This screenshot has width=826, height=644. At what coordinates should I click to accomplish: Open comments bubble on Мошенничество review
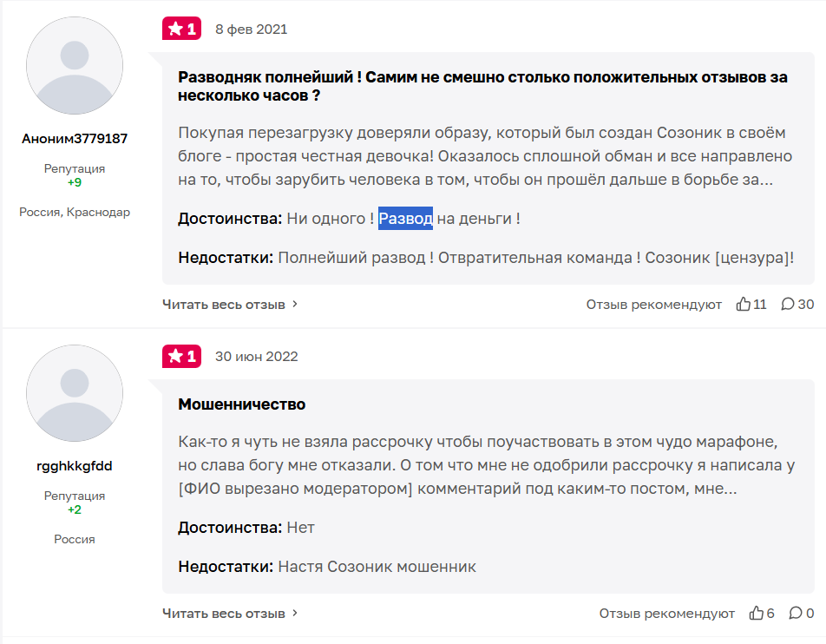click(x=795, y=613)
